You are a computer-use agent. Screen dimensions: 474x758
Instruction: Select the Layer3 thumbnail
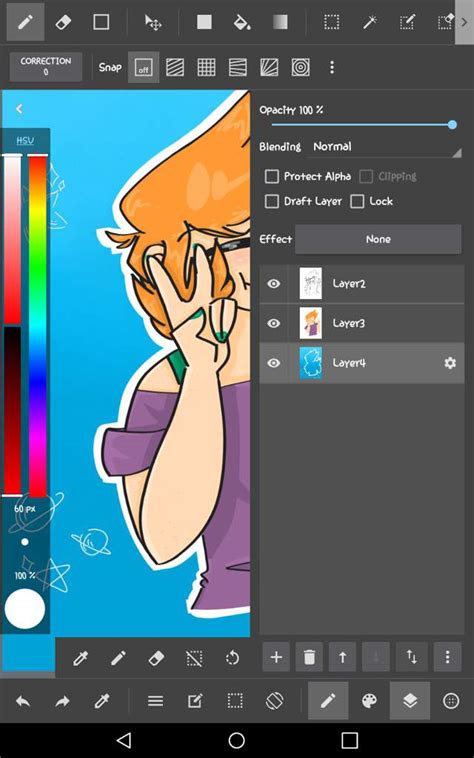tap(311, 323)
